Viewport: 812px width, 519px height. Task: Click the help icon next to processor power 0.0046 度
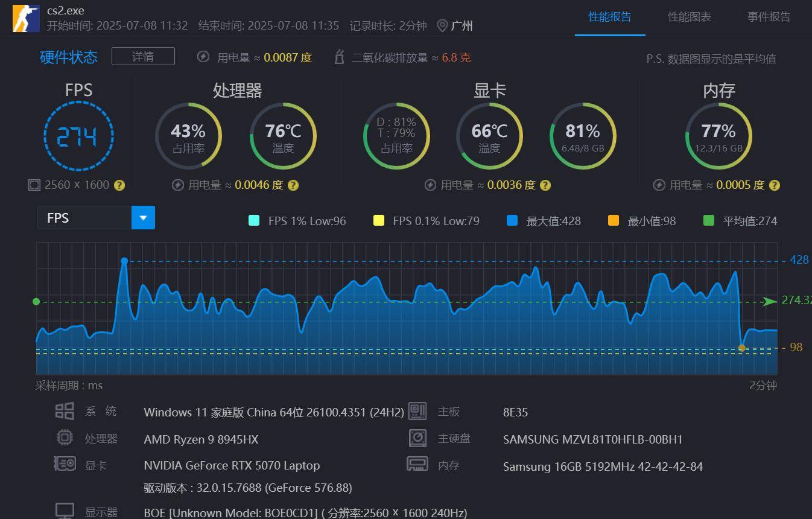[x=293, y=185]
